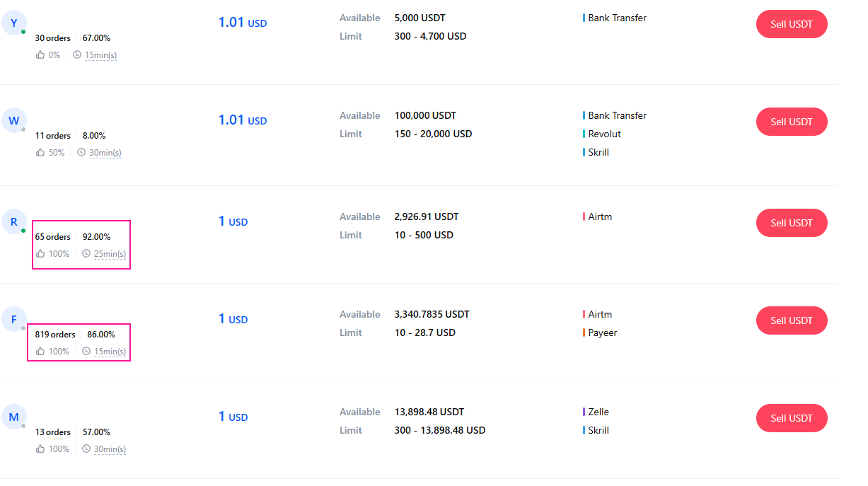868x486 pixels.
Task: Open merchant M's avatar
Action: (13, 417)
